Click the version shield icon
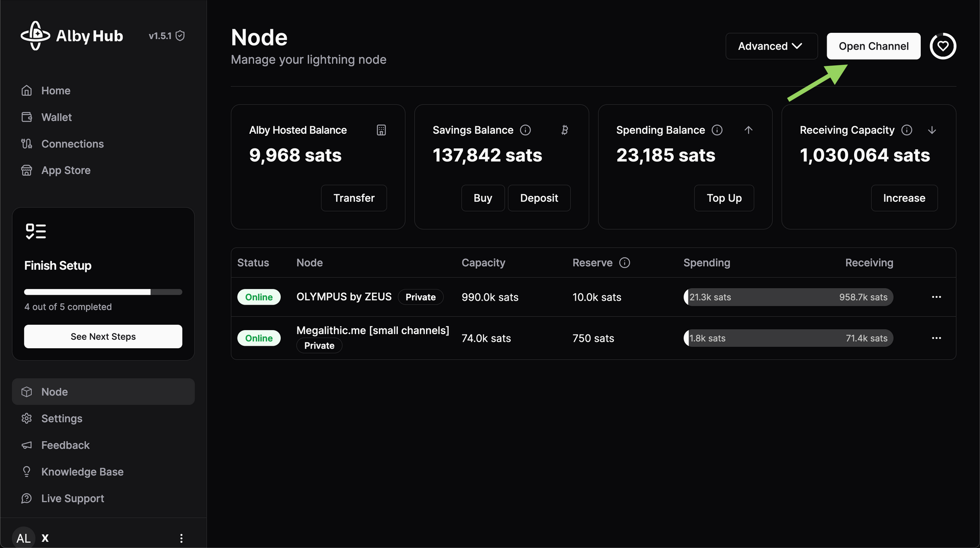Image resolution: width=980 pixels, height=548 pixels. click(x=180, y=36)
